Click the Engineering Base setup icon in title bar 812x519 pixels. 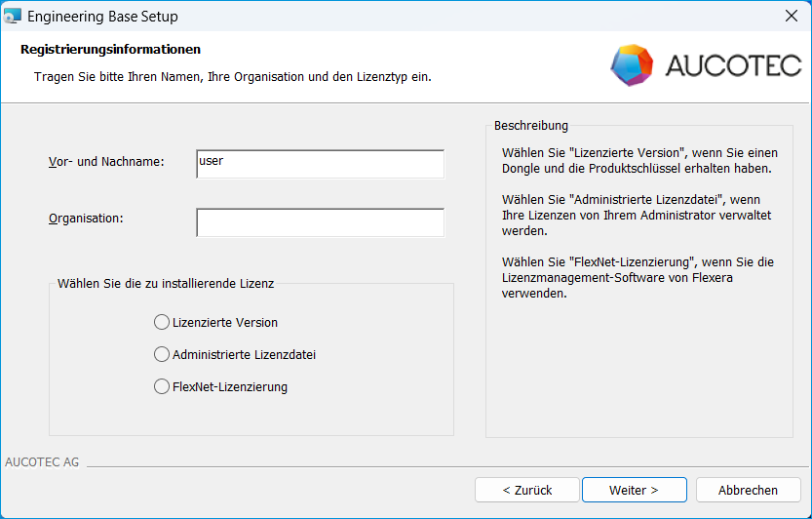coord(13,17)
